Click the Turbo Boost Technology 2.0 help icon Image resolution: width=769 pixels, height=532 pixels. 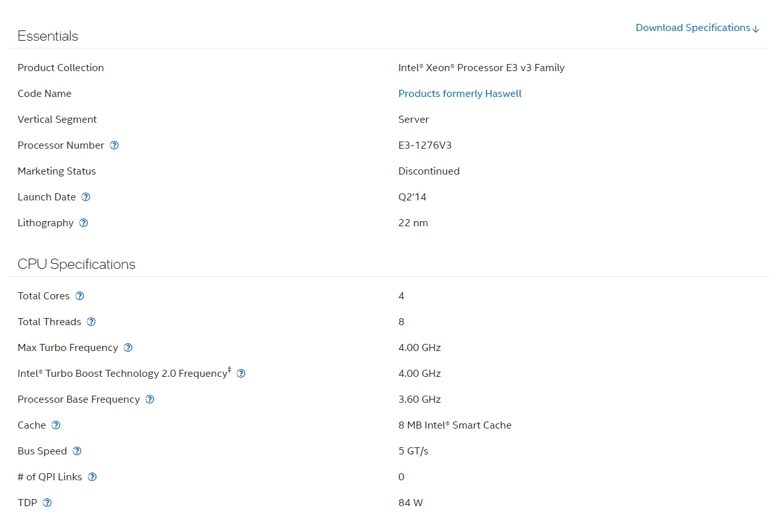241,374
